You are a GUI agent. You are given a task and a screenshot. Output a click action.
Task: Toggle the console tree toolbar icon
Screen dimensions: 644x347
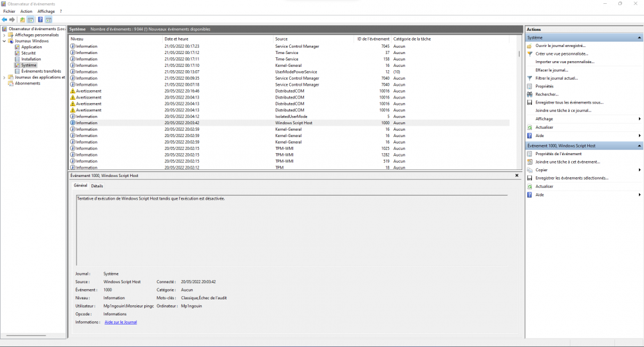pyautogui.click(x=30, y=20)
